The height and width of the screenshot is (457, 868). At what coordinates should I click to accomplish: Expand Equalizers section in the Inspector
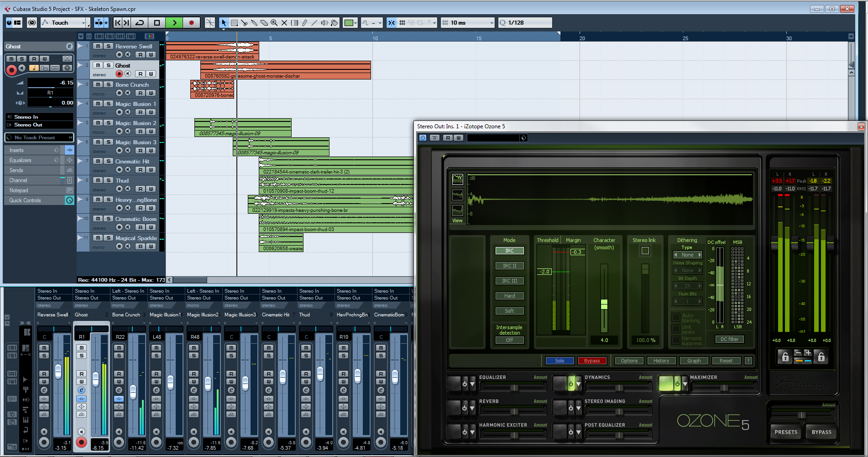39,160
